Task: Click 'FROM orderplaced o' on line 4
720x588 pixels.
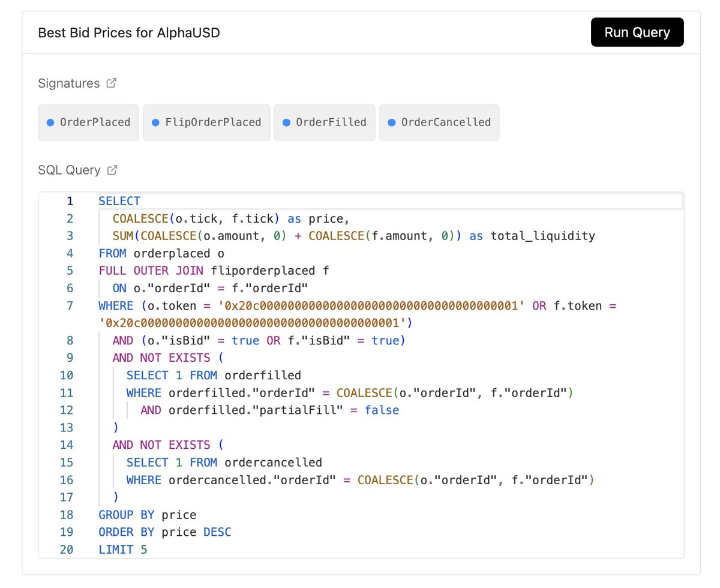Action: (161, 253)
